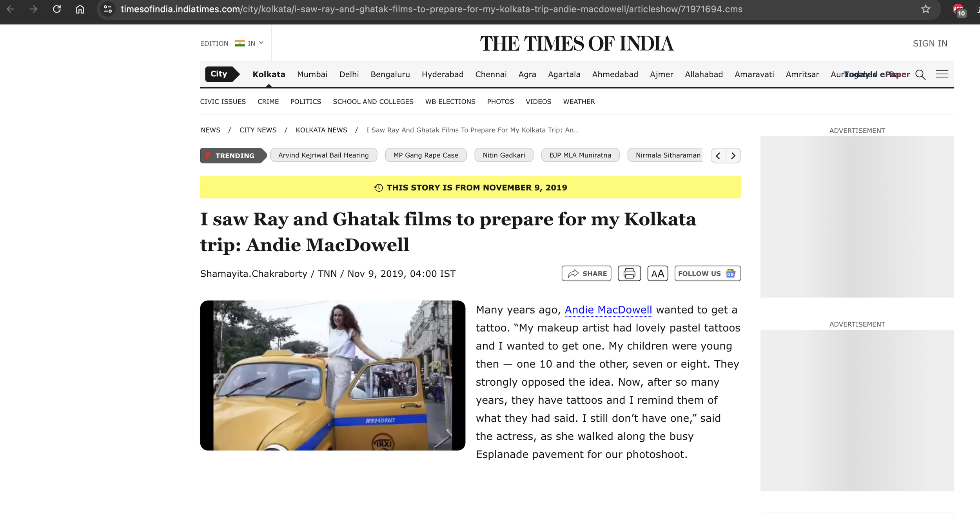Image resolution: width=980 pixels, height=517 pixels.
Task: Select the Hyderabad city tab
Action: pos(443,74)
